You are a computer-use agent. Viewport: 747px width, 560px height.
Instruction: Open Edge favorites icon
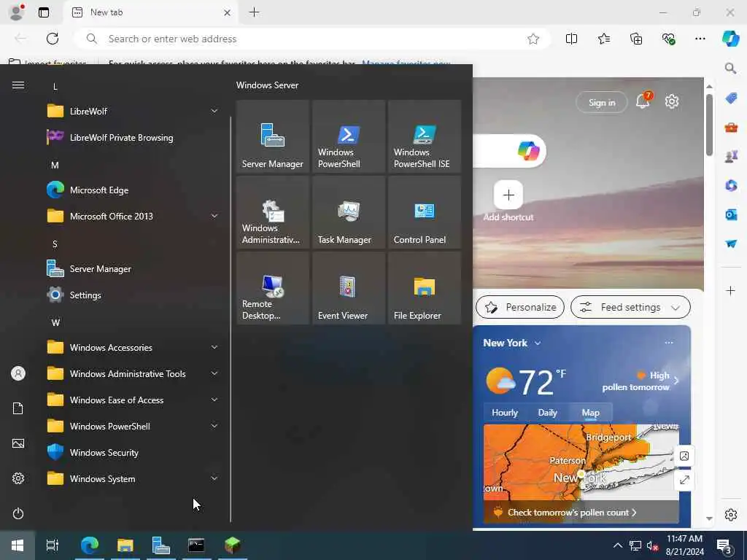603,39
